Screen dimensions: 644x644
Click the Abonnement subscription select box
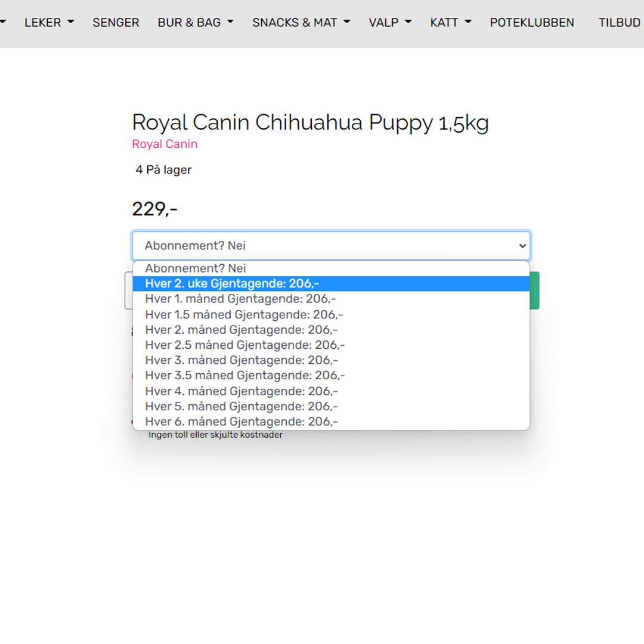pyautogui.click(x=332, y=246)
